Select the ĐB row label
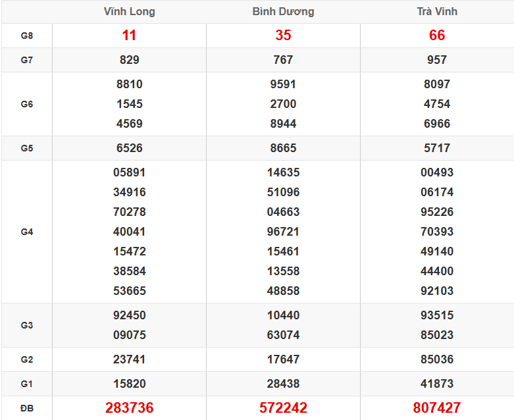Screen dimensions: 514x420 [26, 408]
